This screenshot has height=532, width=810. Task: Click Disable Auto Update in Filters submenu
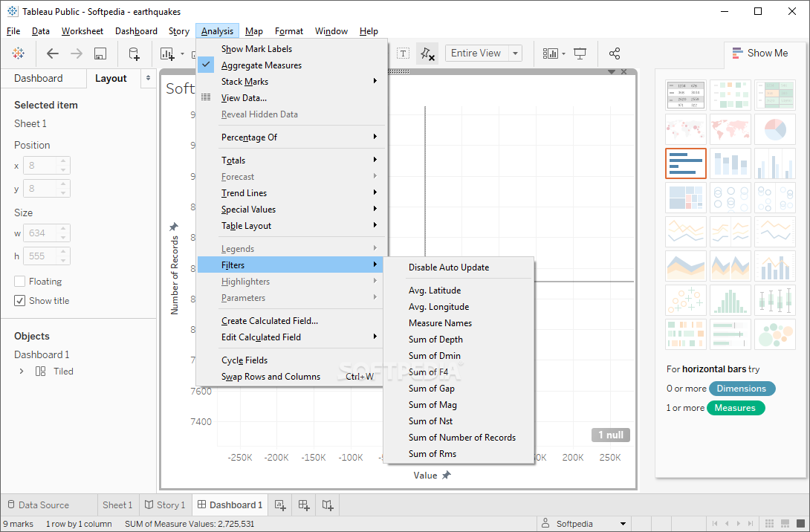point(448,267)
